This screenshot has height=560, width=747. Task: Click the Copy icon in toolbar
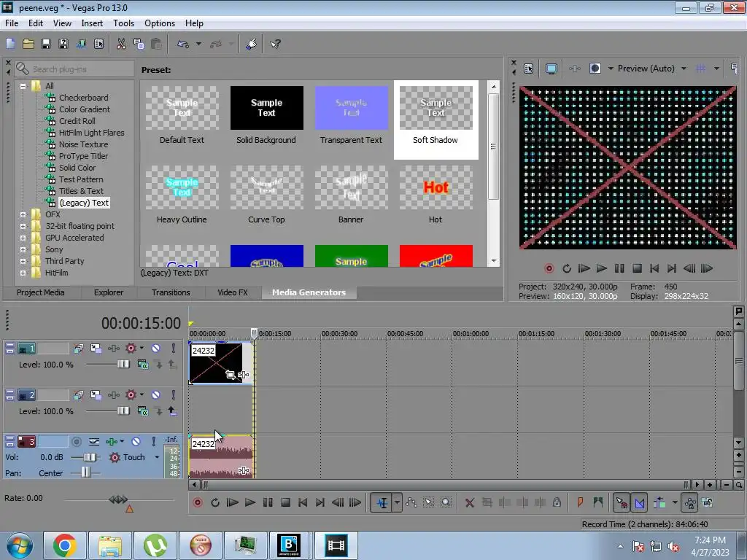(x=139, y=44)
